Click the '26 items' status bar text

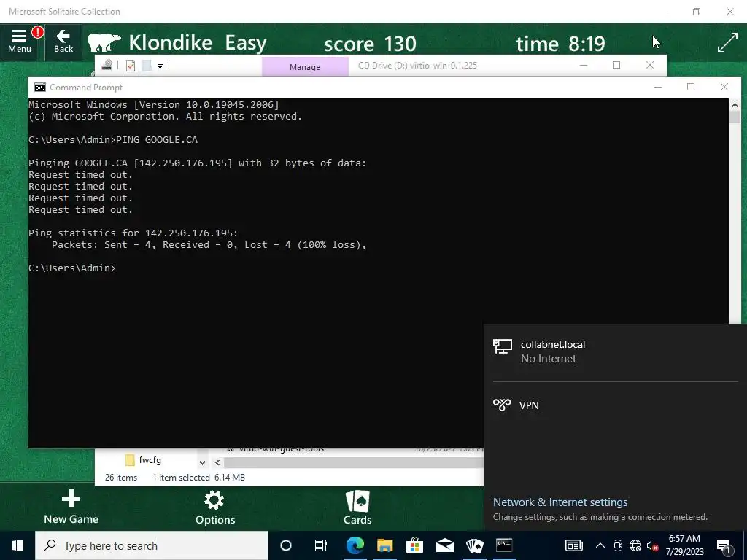[121, 477]
